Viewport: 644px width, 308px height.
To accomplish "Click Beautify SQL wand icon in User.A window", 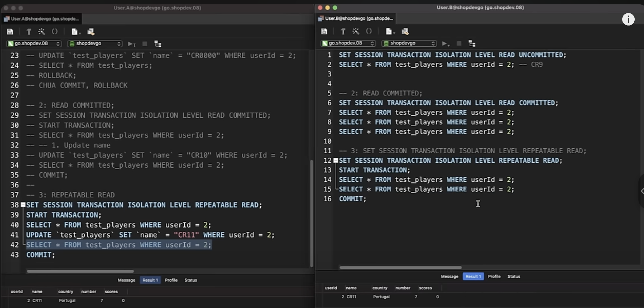I will [41, 31].
